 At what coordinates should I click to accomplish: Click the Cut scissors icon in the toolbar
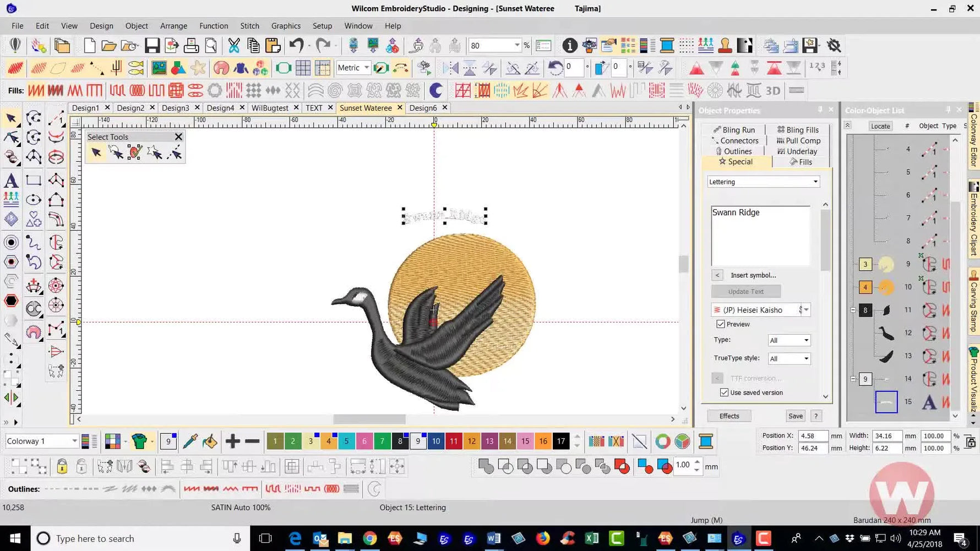point(233,46)
